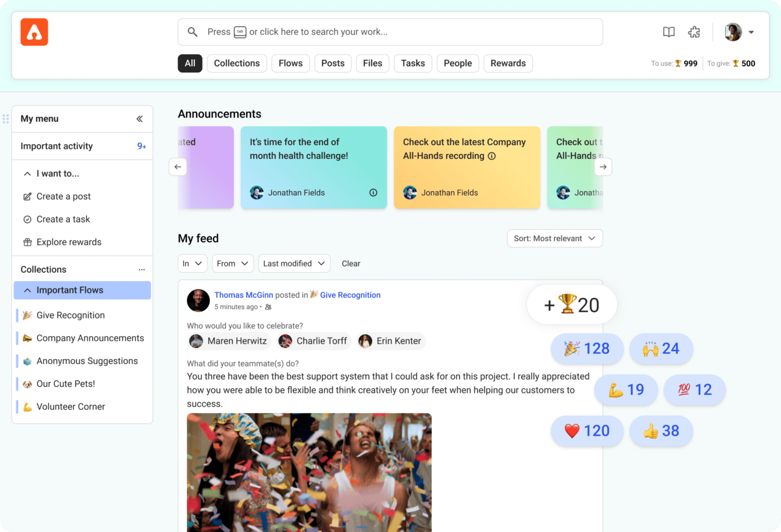This screenshot has height=532, width=781.
Task: Select the Rewards filter tab
Action: click(x=508, y=64)
